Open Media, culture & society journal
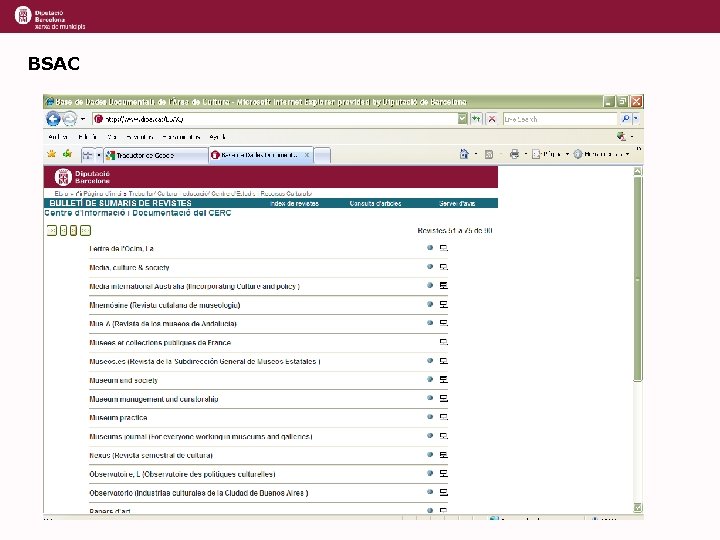The width and height of the screenshot is (720, 540). 129,267
